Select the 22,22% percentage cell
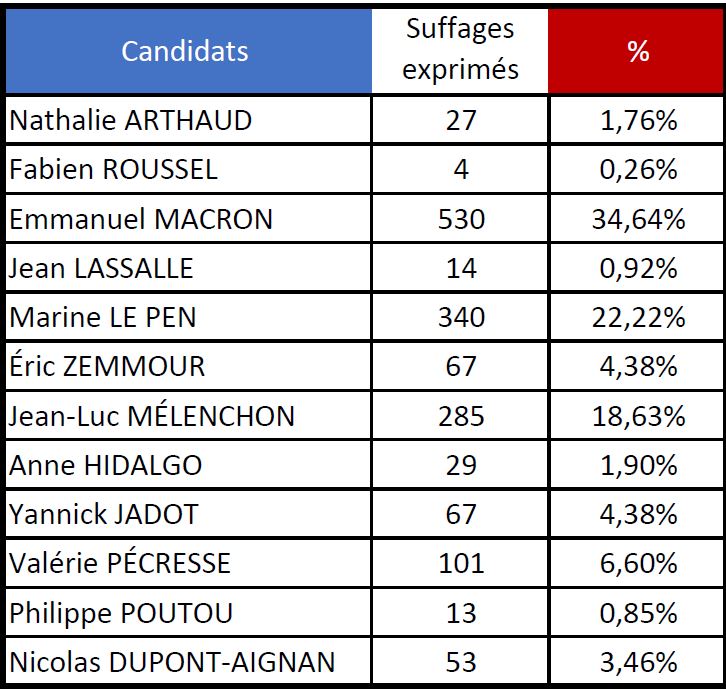This screenshot has width=726, height=690. tap(638, 317)
